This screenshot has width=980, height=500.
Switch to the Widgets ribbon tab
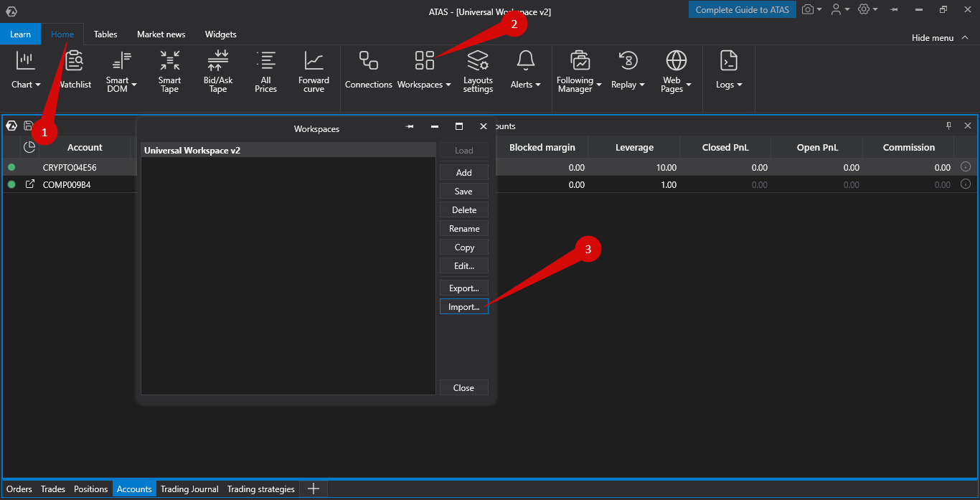click(x=220, y=34)
